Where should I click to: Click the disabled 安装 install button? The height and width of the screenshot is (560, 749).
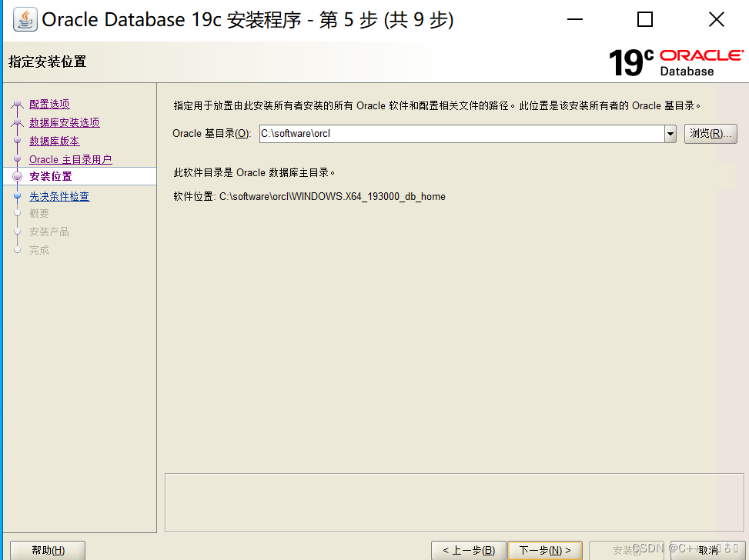tap(627, 551)
